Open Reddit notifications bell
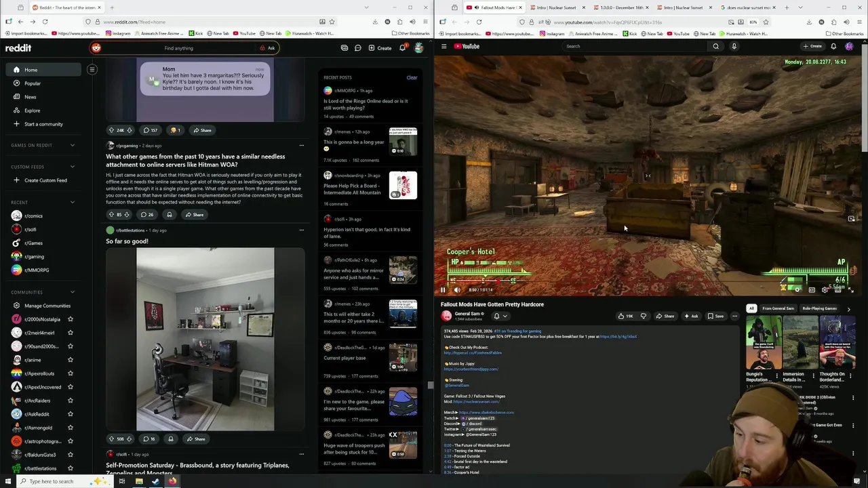Screen dimensions: 868x488 [403, 47]
